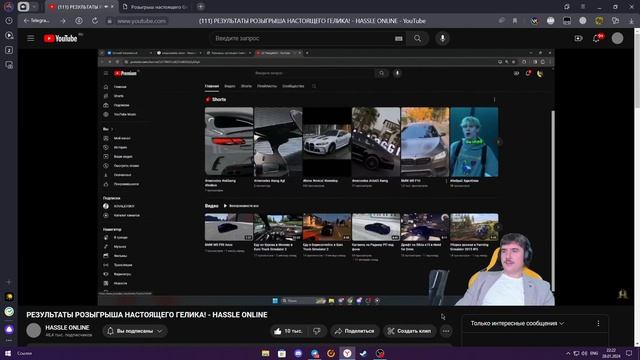Click the search magnifier button

point(418,38)
